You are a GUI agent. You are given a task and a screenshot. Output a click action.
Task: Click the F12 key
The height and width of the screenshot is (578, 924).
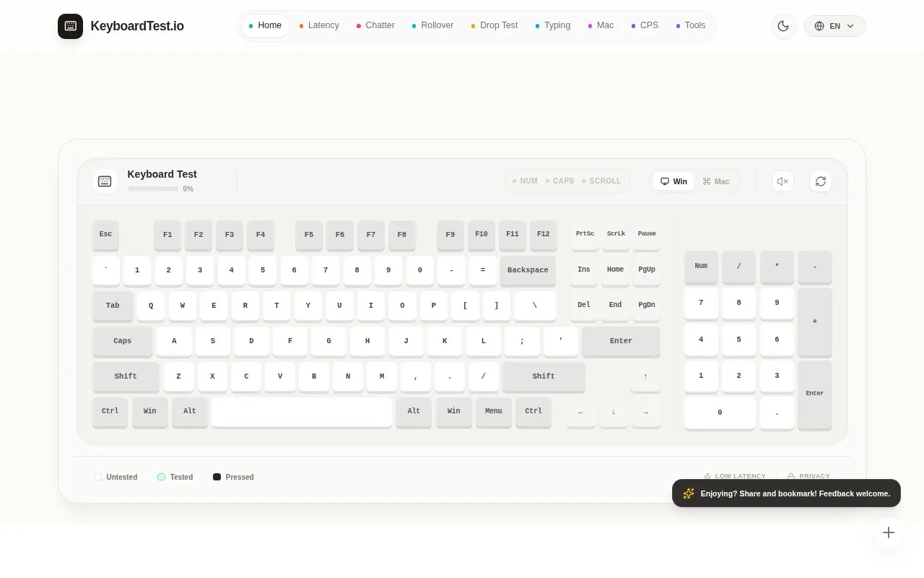[544, 234]
